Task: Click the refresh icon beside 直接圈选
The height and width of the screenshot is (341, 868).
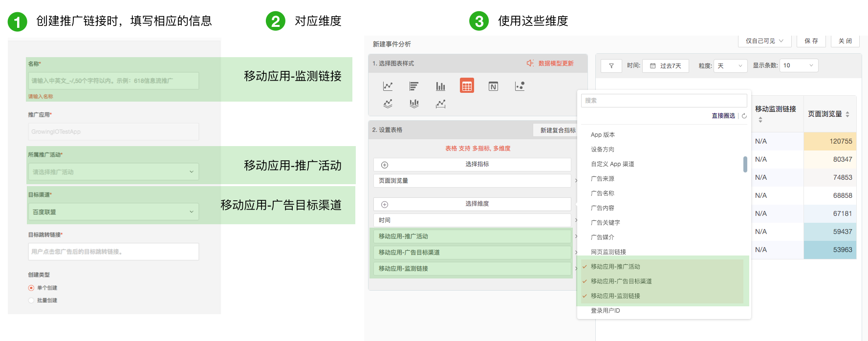Action: tap(744, 116)
